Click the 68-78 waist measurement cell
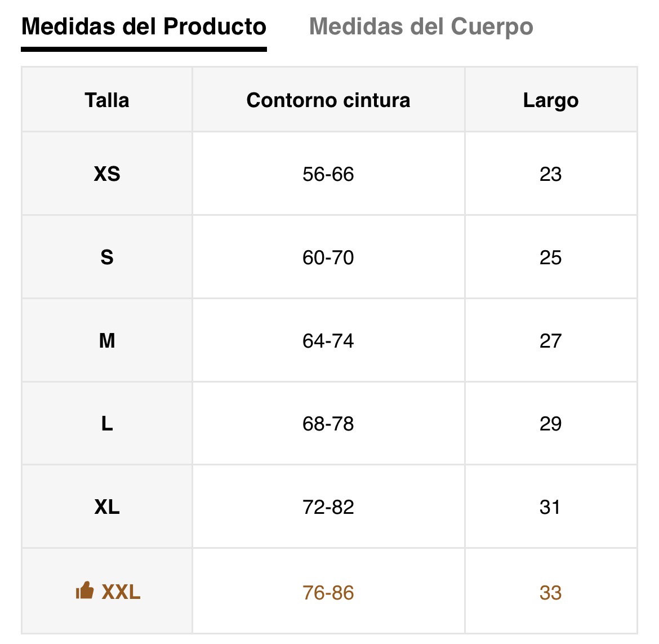 pos(328,423)
